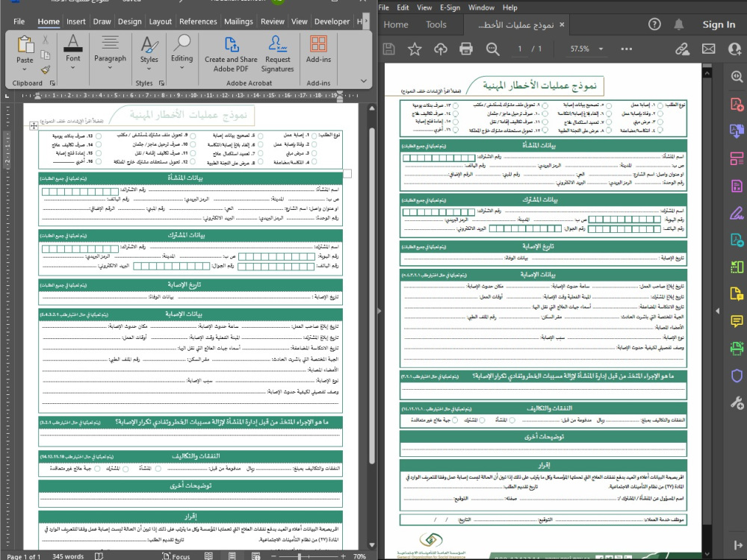Open the Export PDF tool in Acrobat sidebar
The width and height of the screenshot is (747, 560).
(x=737, y=131)
